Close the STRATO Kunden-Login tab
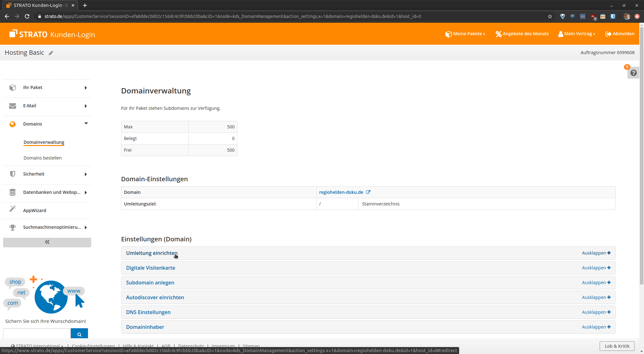Image resolution: width=644 pixels, height=354 pixels. click(73, 5)
